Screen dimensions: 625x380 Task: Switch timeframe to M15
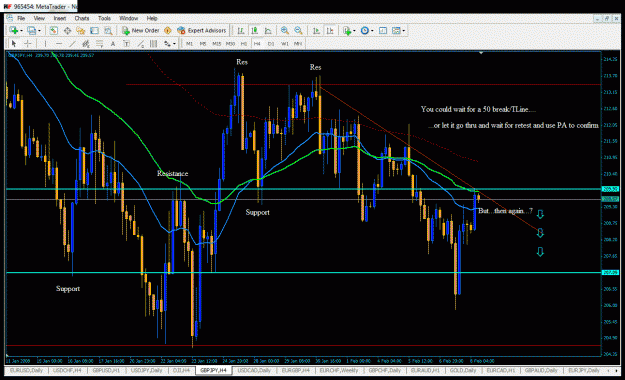pos(216,43)
